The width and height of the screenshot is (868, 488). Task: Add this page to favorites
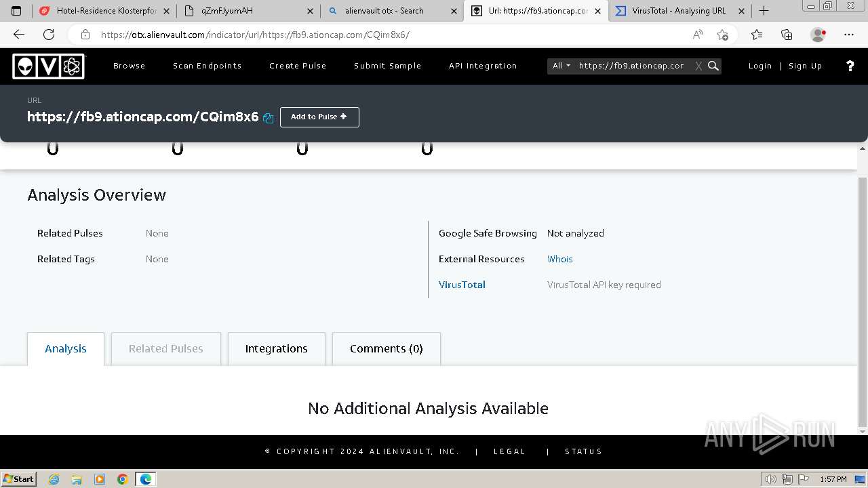click(x=722, y=35)
